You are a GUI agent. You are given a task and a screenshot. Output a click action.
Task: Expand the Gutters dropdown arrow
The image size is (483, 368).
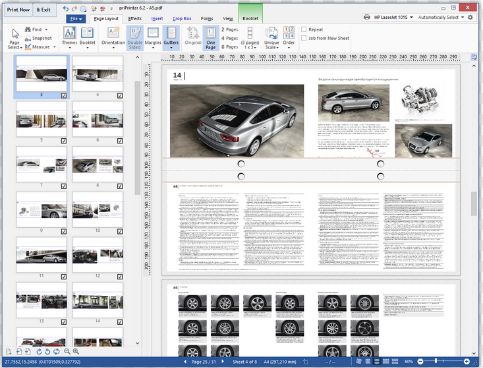171,48
